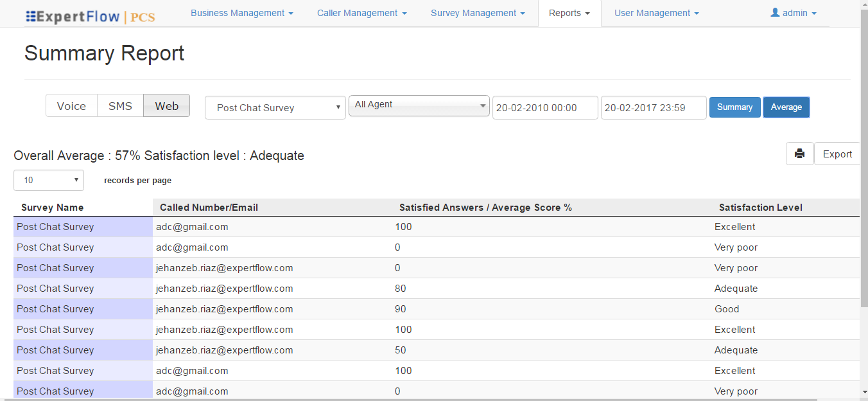Click the start date field showing 20-02-2010
Screen dimensions: 868x401
coord(544,107)
